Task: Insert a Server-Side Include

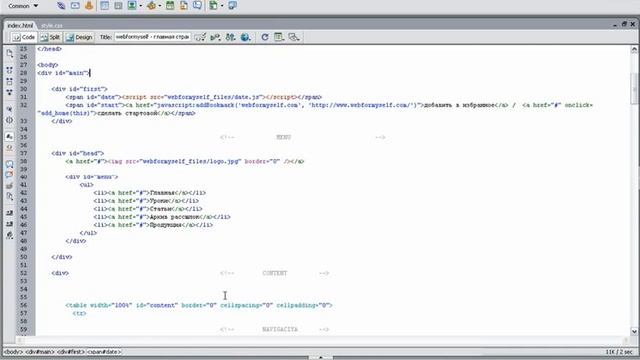Action: (184, 6)
